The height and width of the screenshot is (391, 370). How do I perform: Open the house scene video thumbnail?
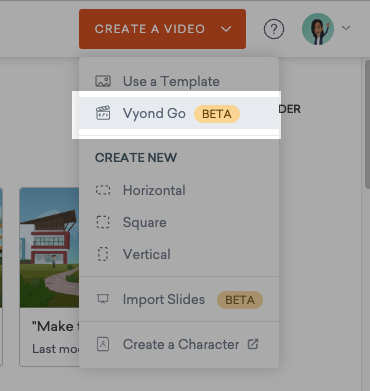[49, 247]
